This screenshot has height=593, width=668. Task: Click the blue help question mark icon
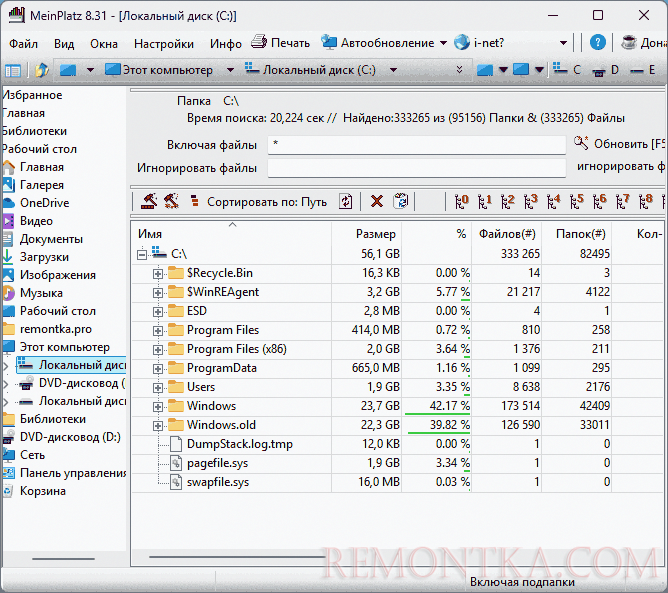[x=597, y=43]
